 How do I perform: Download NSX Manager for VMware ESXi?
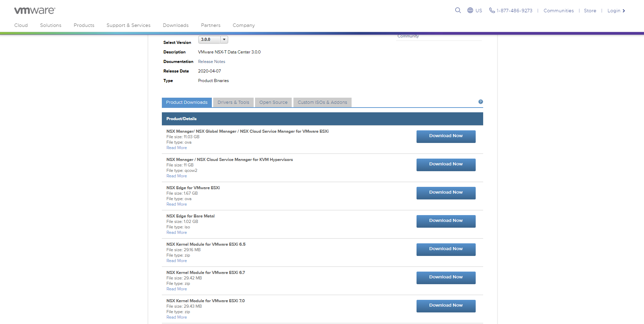point(446,136)
